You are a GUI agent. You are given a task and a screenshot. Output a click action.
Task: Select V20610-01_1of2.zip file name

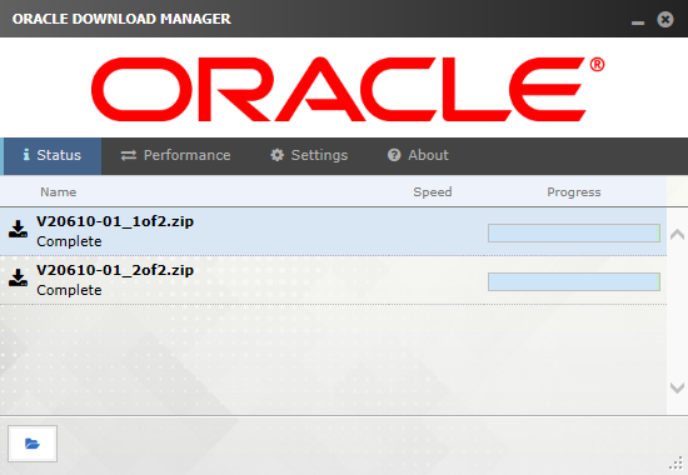tap(115, 221)
